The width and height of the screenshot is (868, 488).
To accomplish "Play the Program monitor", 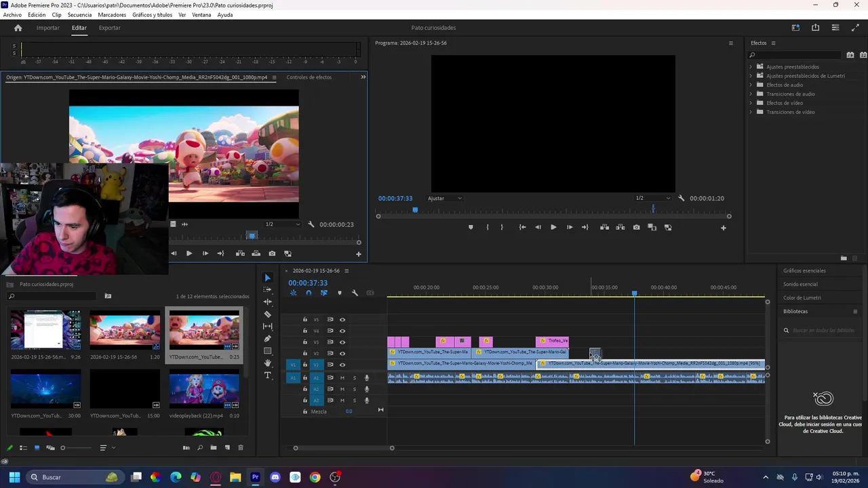I will 553,227.
